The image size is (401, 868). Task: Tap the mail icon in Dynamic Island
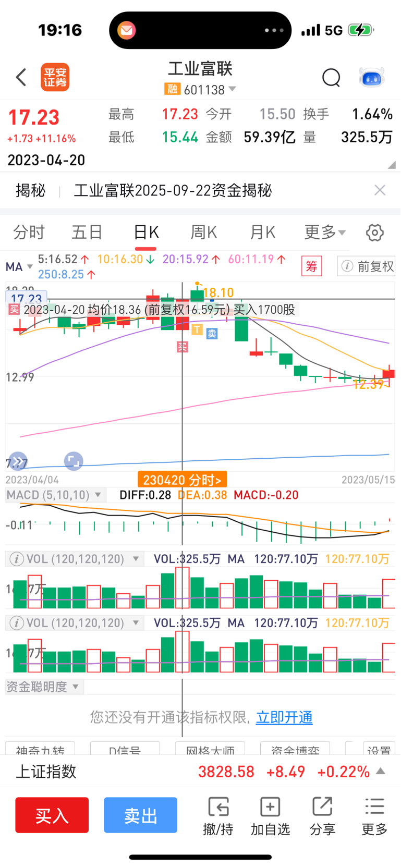pyautogui.click(x=126, y=30)
